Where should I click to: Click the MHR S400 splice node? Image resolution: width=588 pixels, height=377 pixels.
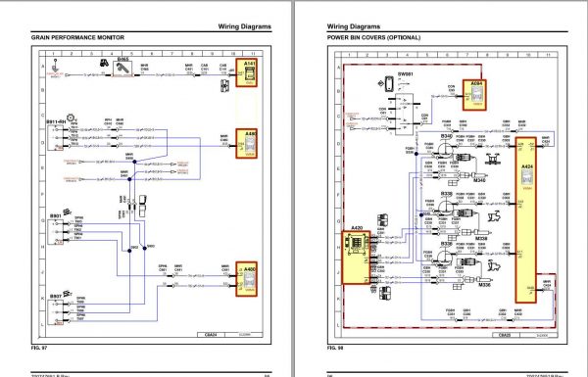pyautogui.click(x=134, y=162)
